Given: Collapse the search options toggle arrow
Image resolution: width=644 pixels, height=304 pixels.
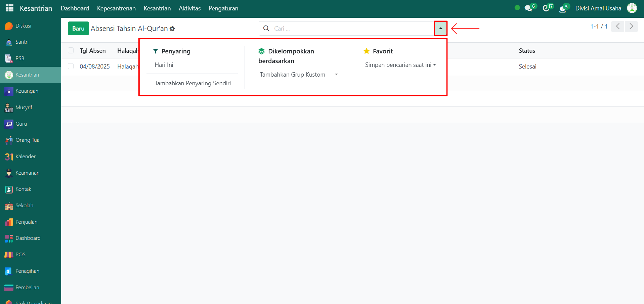Looking at the screenshot, I should (440, 29).
